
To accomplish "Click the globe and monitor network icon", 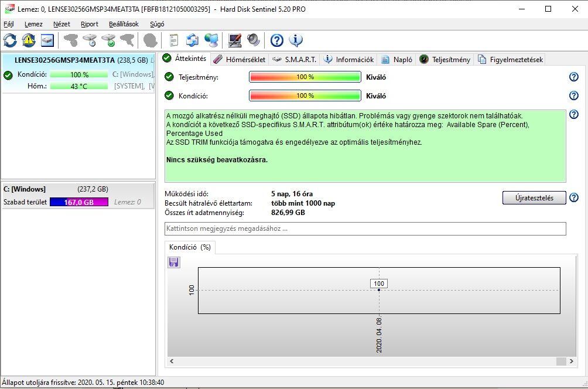I will 211,40.
